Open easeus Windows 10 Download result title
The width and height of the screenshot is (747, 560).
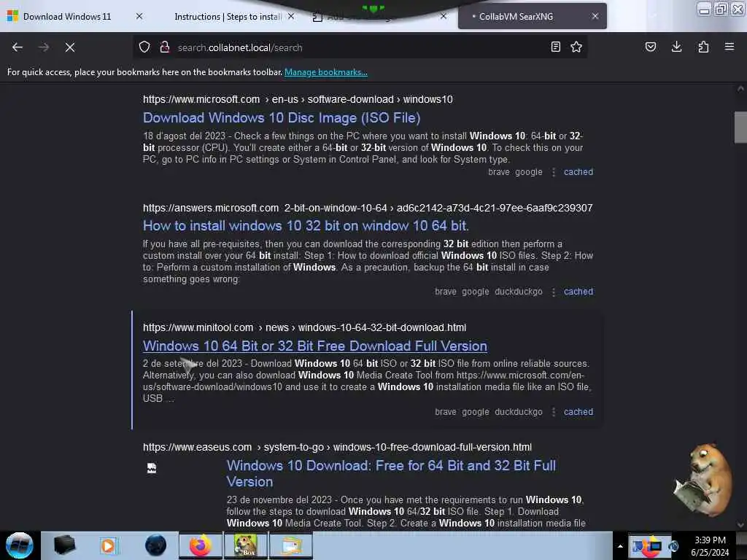click(x=391, y=473)
